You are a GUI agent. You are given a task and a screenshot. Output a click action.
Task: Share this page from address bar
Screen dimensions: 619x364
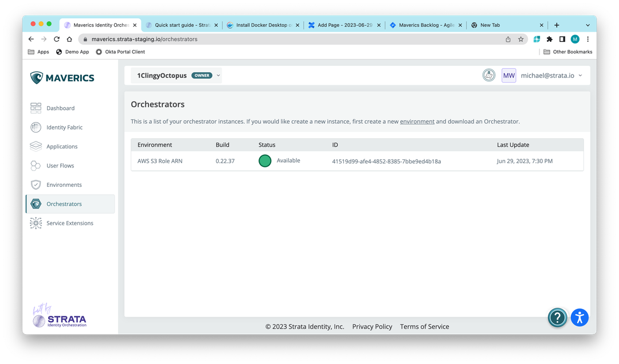[x=508, y=39]
